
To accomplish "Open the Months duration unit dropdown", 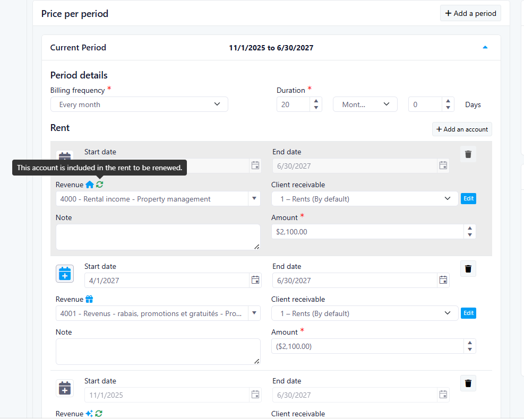I will pos(365,104).
